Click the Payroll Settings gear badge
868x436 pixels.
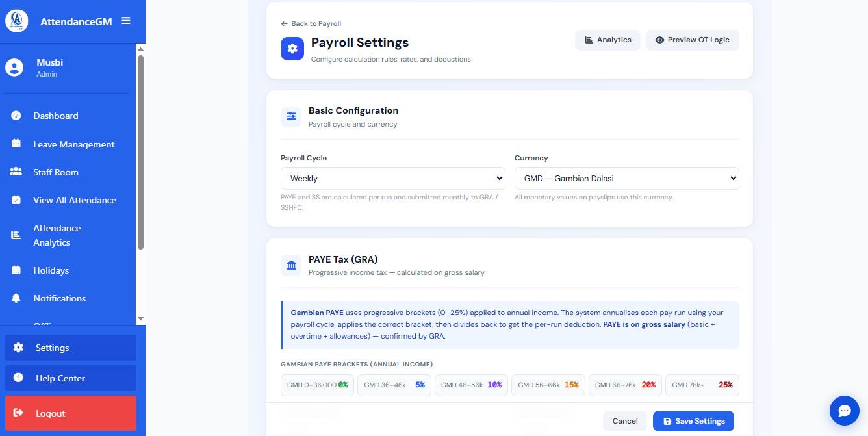[292, 49]
